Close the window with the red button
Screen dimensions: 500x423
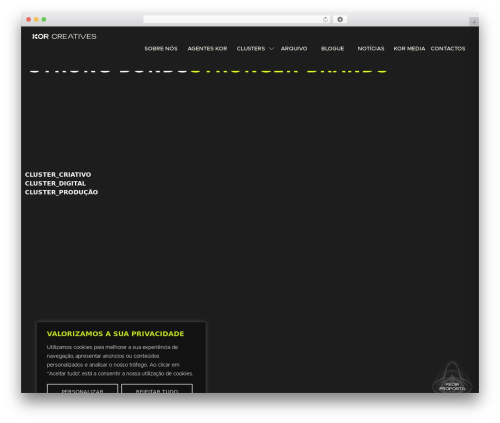29,19
